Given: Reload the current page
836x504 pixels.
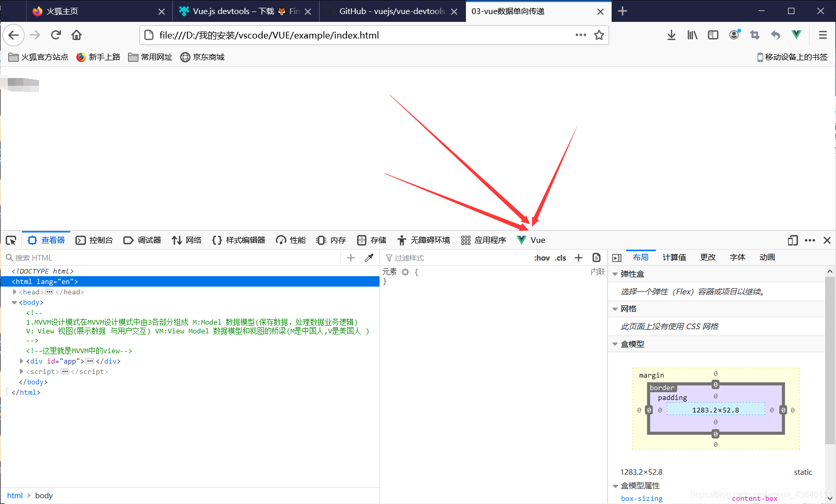Looking at the screenshot, I should coord(56,35).
